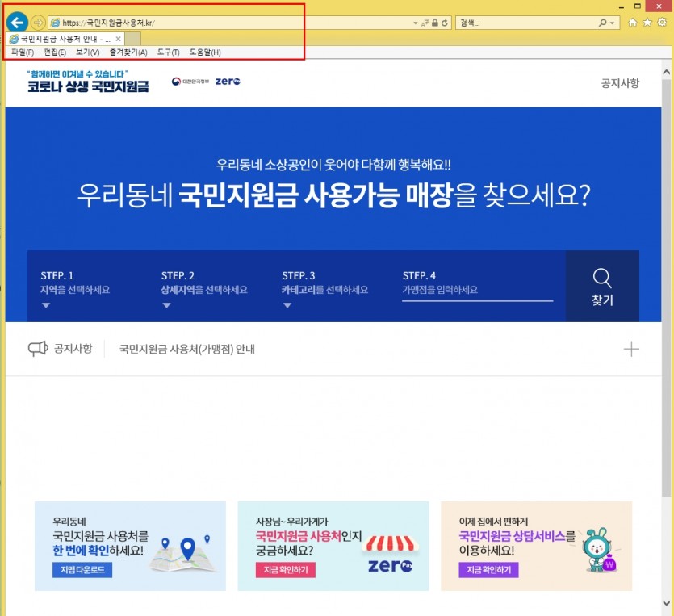Click the Refresh icon in address bar
This screenshot has width=674, height=616.
pos(445,23)
